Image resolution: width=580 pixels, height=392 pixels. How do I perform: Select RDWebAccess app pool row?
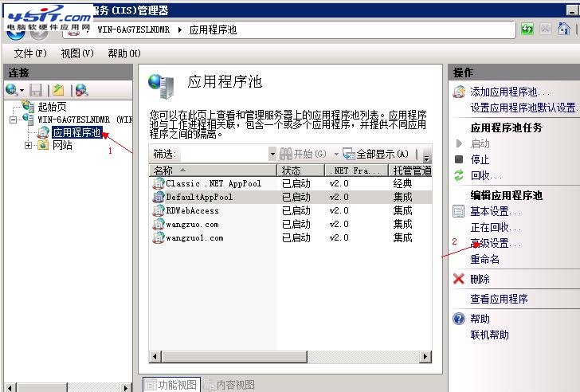coord(290,211)
